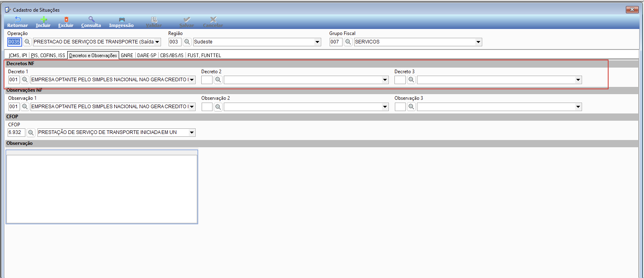Viewport: 644px width, 278px height.
Task: Expand the Operação dropdown list
Action: (x=157, y=42)
